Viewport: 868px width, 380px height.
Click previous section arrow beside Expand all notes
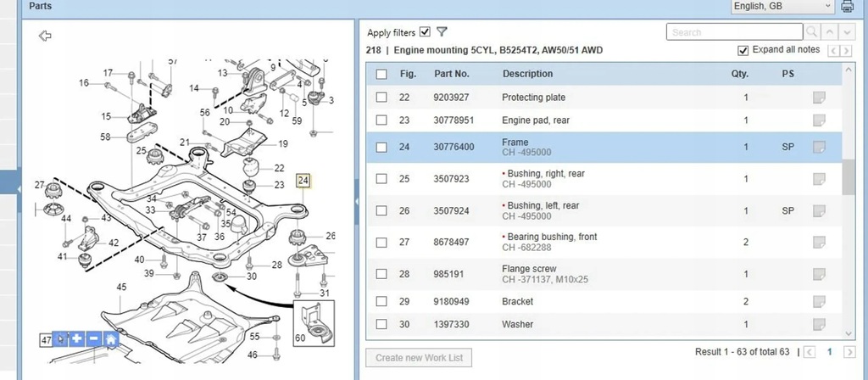pos(833,51)
